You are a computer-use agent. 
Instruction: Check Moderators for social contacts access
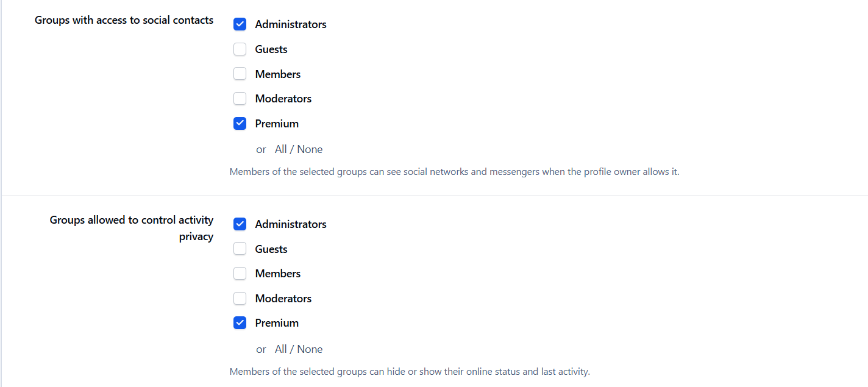(240, 99)
